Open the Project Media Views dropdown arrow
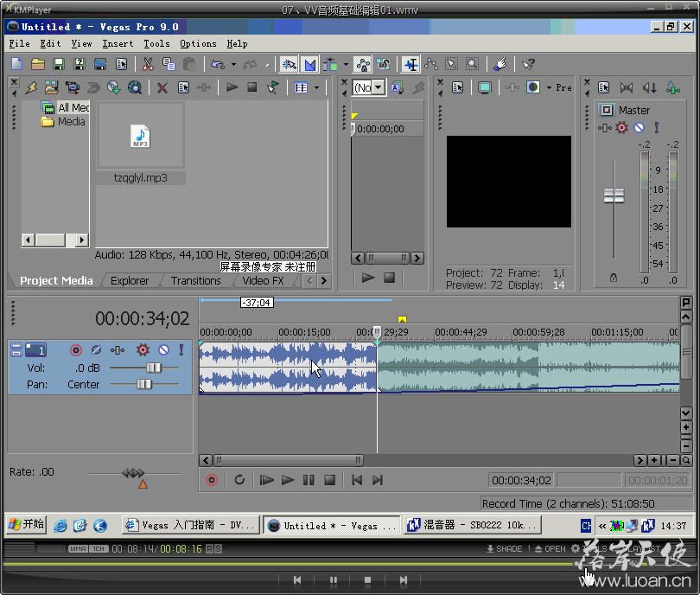 coord(316,87)
